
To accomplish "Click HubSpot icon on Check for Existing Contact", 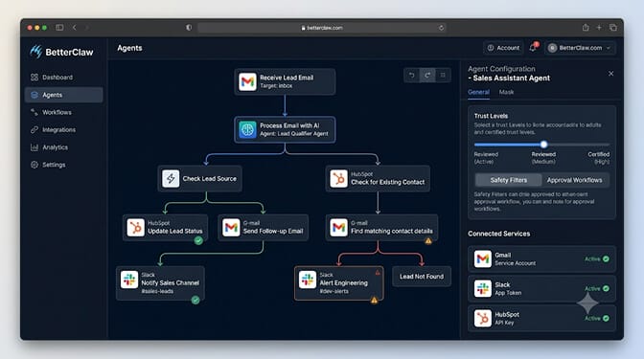I will pyautogui.click(x=339, y=178).
